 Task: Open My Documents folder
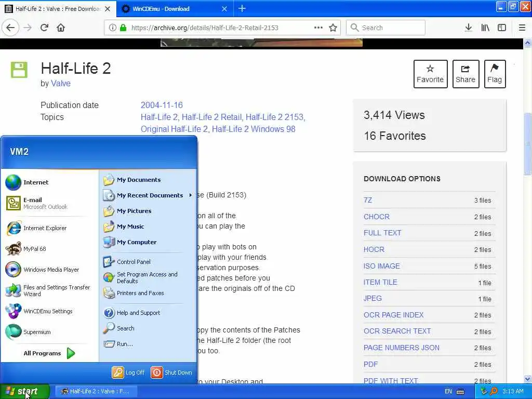tap(148, 180)
